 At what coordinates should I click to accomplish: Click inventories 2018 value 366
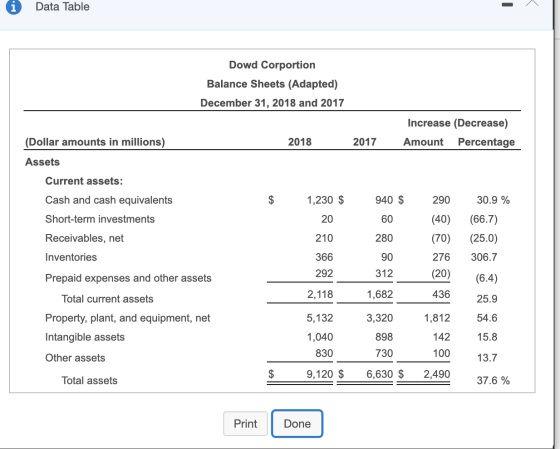(324, 257)
